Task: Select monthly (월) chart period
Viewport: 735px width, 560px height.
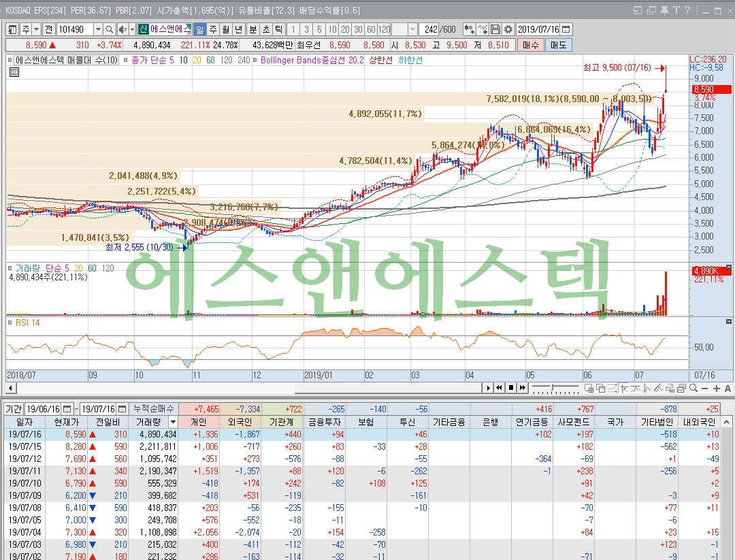Action: click(226, 29)
